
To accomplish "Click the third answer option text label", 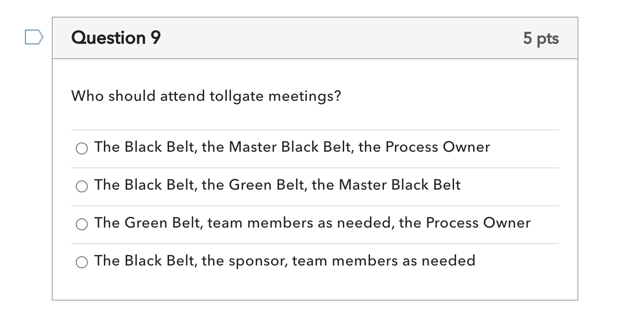I will (x=312, y=222).
